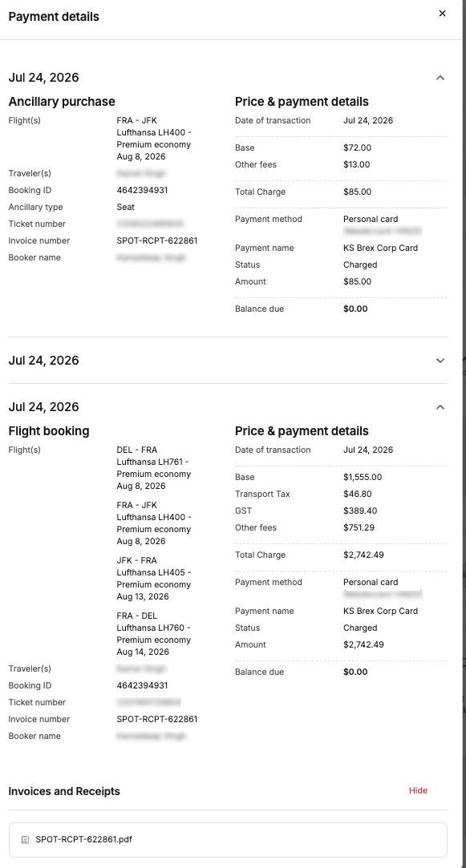Click the DEL - FRA flight segment
The width and height of the screenshot is (466, 868).
(154, 468)
